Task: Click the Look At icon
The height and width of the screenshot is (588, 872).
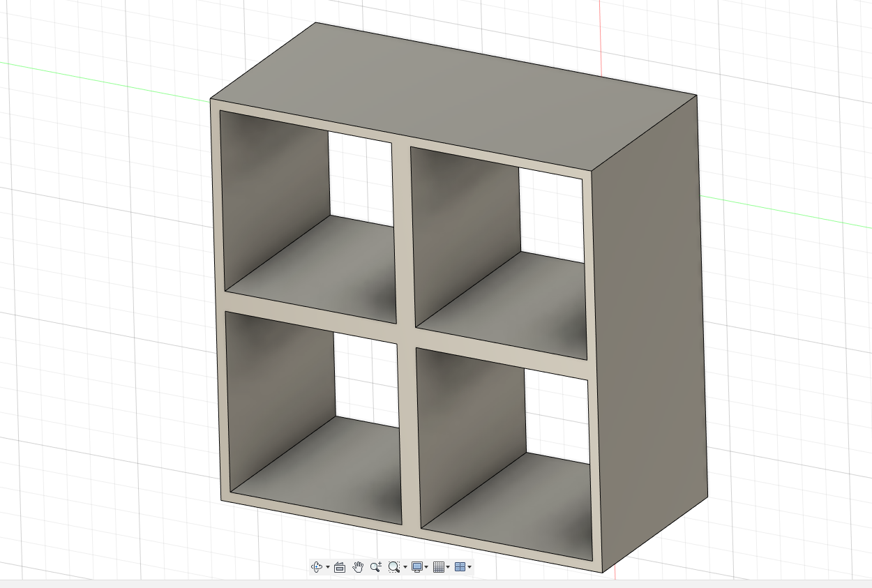Action: tap(340, 567)
